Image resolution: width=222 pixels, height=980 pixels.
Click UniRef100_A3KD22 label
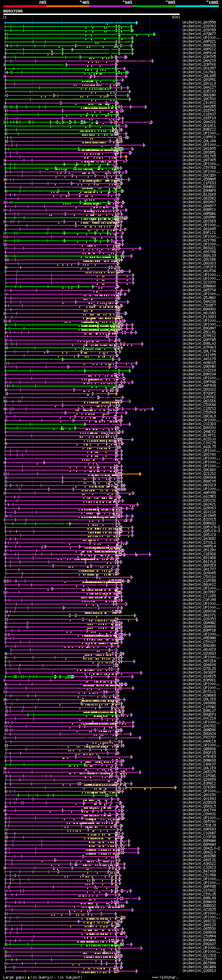click(x=199, y=864)
